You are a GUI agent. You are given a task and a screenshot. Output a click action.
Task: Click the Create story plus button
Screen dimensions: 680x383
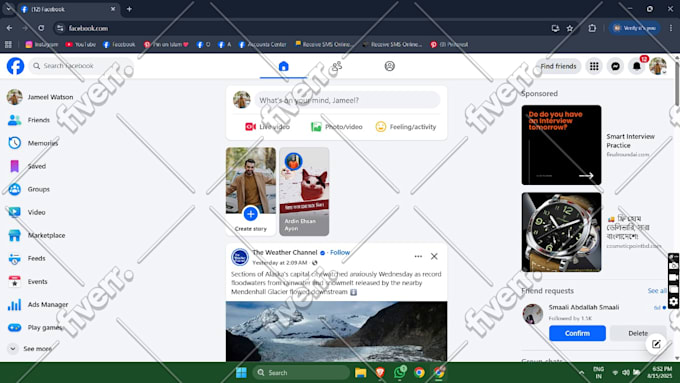coord(250,214)
